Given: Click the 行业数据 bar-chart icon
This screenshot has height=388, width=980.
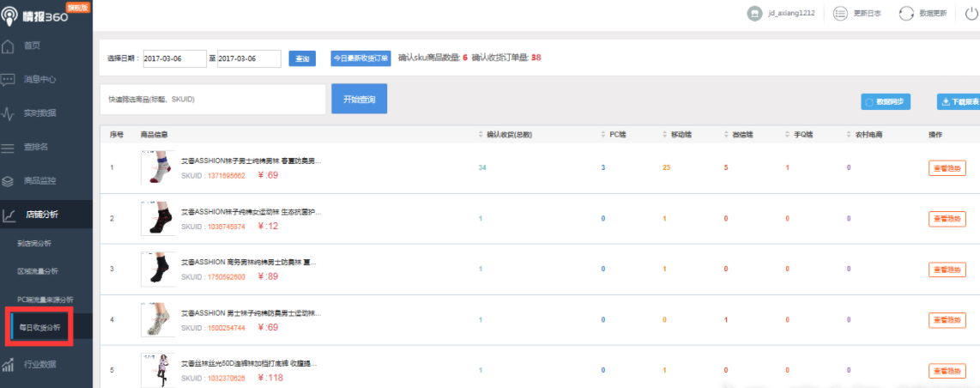Looking at the screenshot, I should pos(8,364).
